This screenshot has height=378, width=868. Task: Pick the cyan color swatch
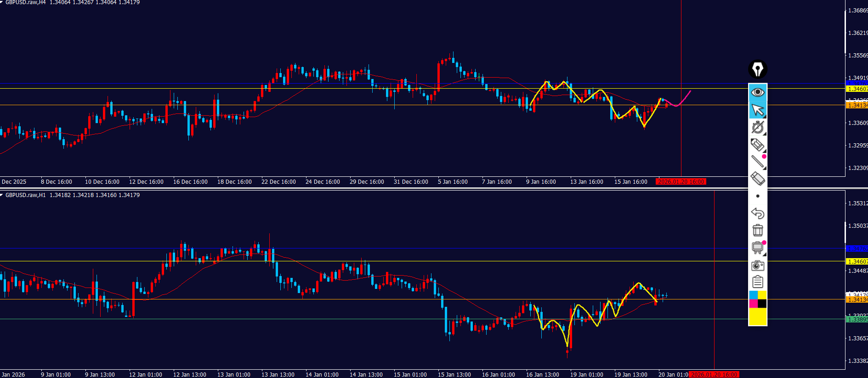point(753,295)
